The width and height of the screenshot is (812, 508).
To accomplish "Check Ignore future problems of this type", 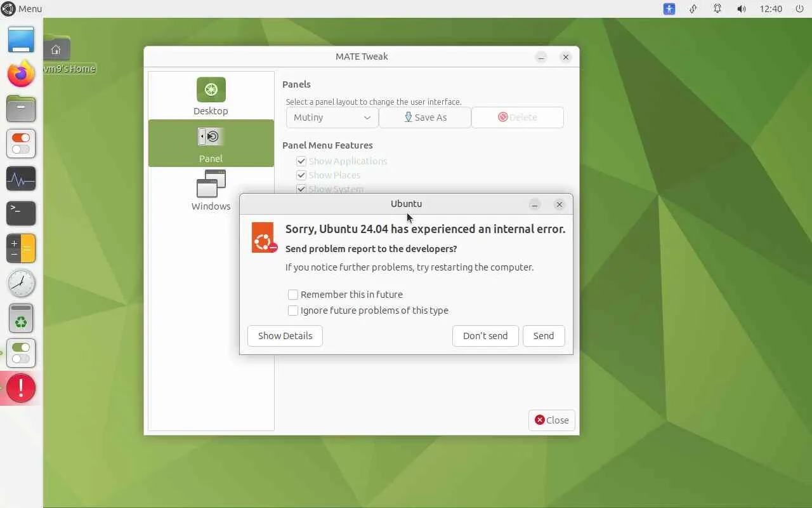I will point(293,311).
